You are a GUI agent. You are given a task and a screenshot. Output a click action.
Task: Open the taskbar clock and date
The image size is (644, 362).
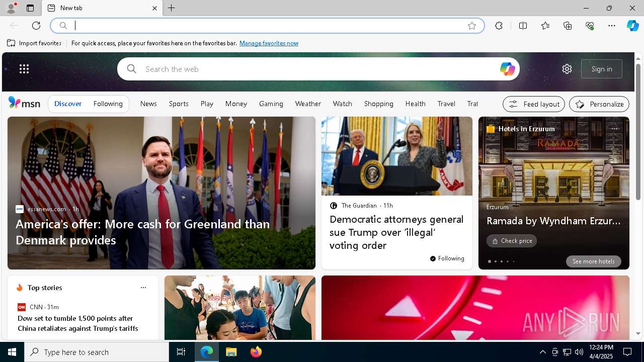click(x=601, y=352)
